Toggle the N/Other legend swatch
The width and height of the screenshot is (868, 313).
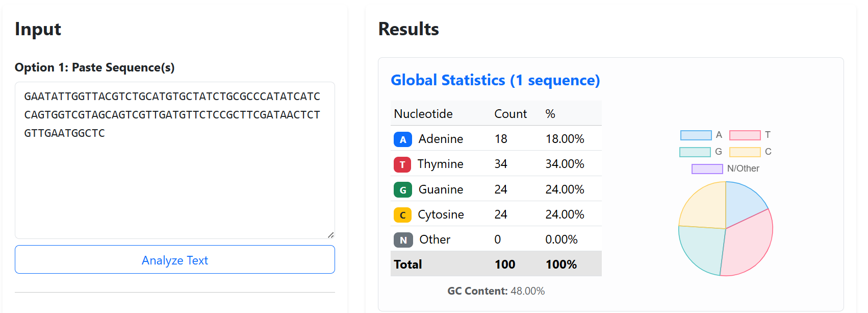707,169
